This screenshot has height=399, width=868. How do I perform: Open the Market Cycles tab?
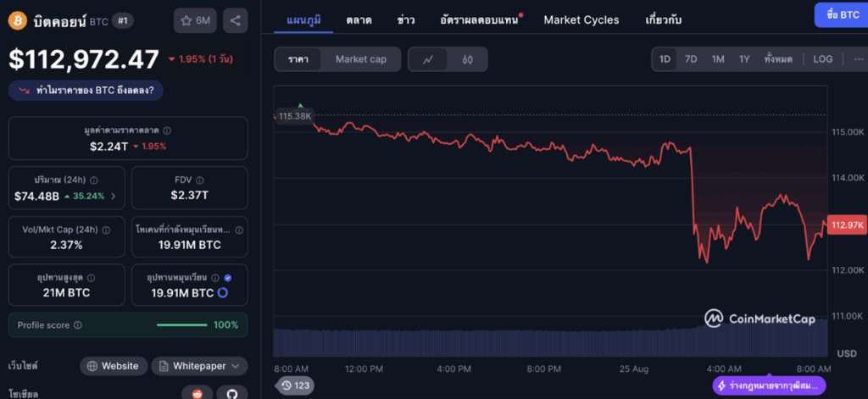click(x=581, y=20)
